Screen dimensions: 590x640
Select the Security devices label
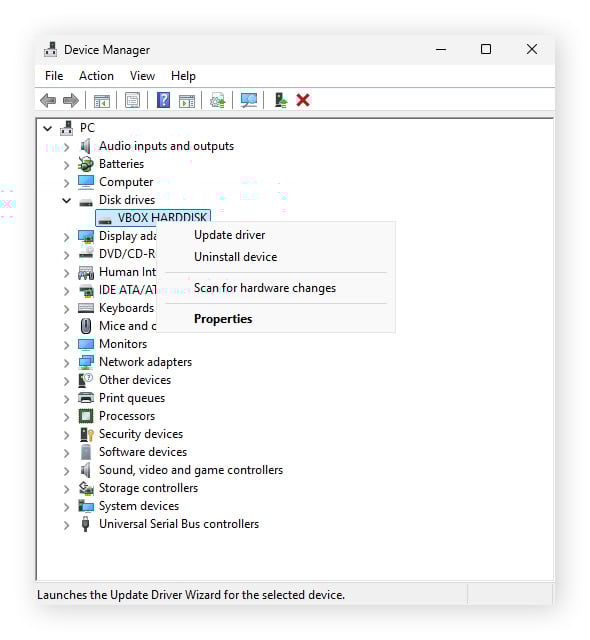click(141, 434)
